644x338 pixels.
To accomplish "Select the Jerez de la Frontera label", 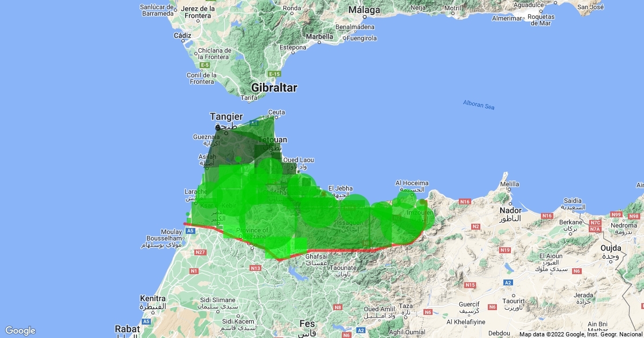I will point(197,12).
